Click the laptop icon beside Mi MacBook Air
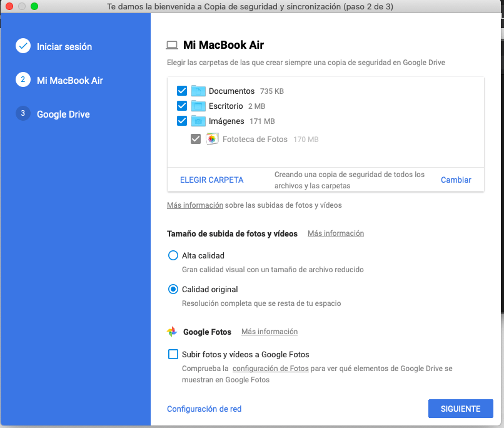 click(172, 45)
